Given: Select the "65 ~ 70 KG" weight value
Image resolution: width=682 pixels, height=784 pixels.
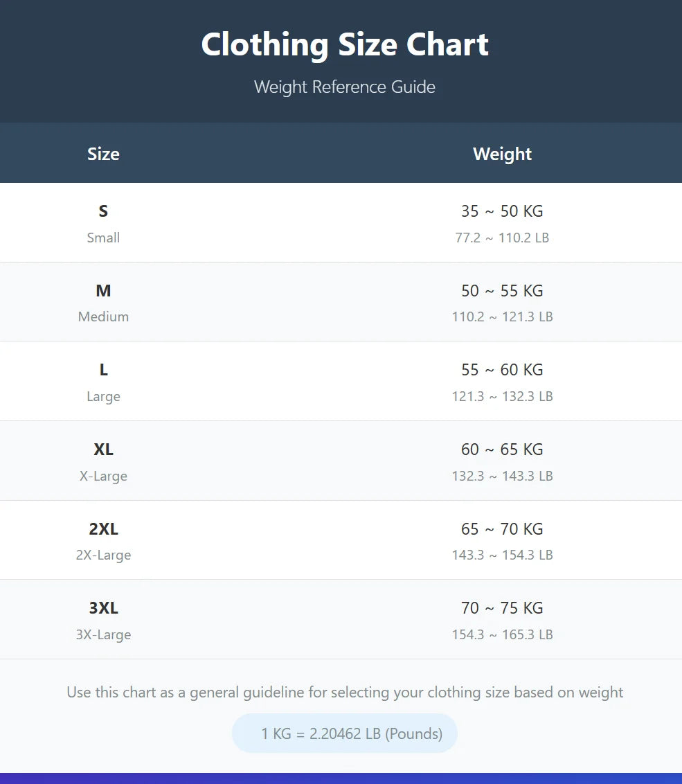Looking at the screenshot, I should (502, 529).
